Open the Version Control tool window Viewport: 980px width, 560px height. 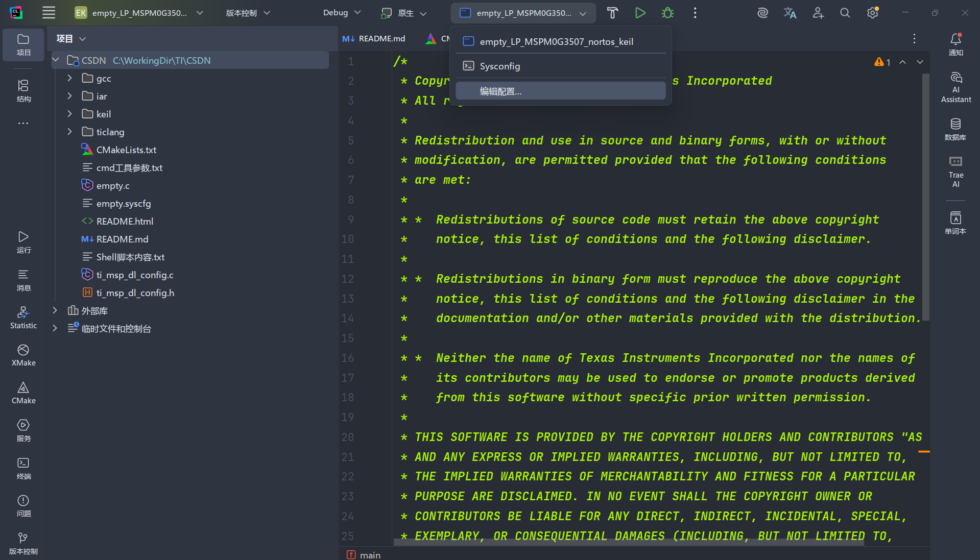(x=23, y=544)
